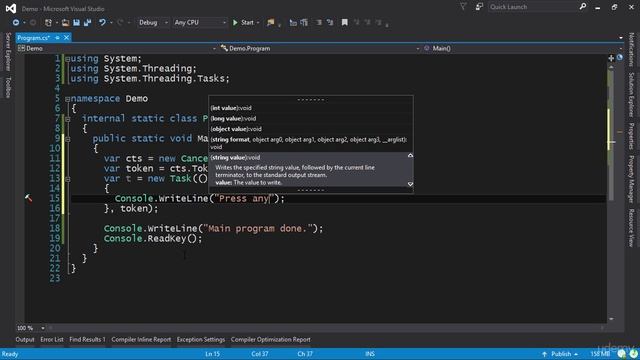Screen dimensions: 640x360
Task: Click the overload list up arrow
Action: pos(410,156)
